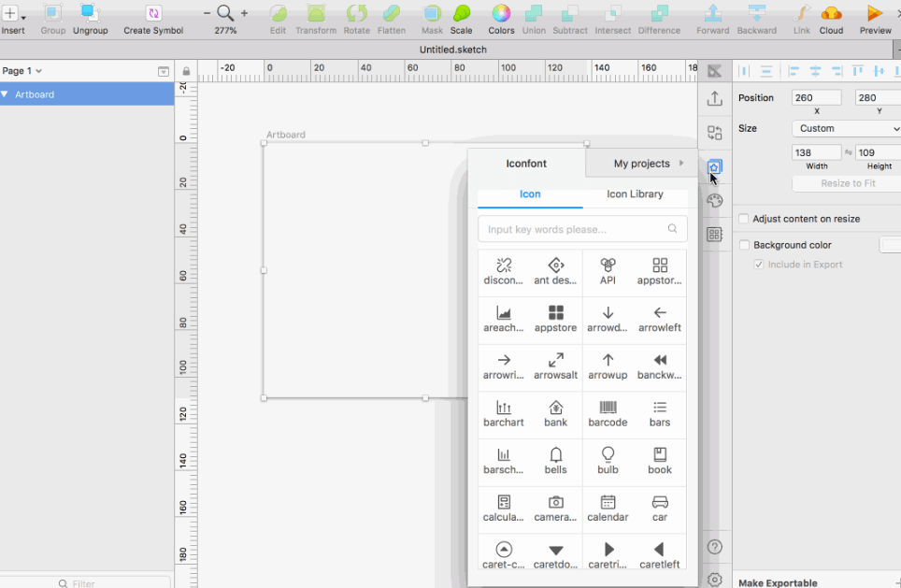Insert the car icon
Image resolution: width=901 pixels, height=588 pixels.
[x=660, y=509]
